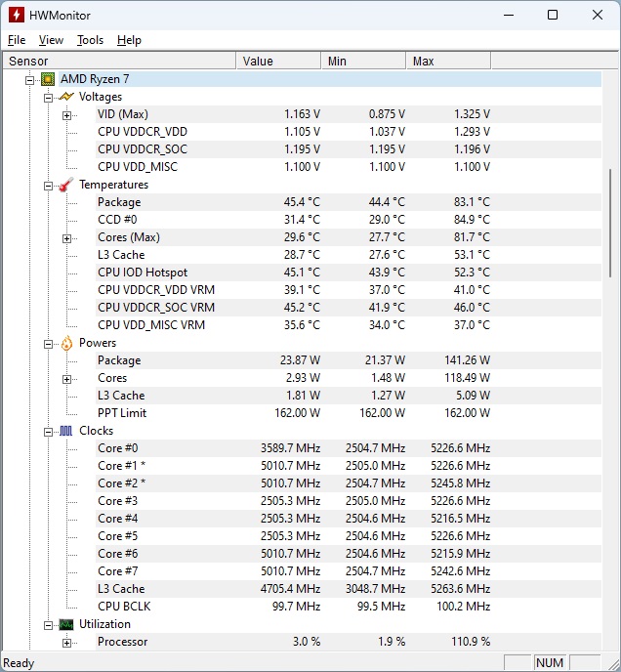Open the View menu
This screenshot has width=621, height=672.
click(x=51, y=40)
